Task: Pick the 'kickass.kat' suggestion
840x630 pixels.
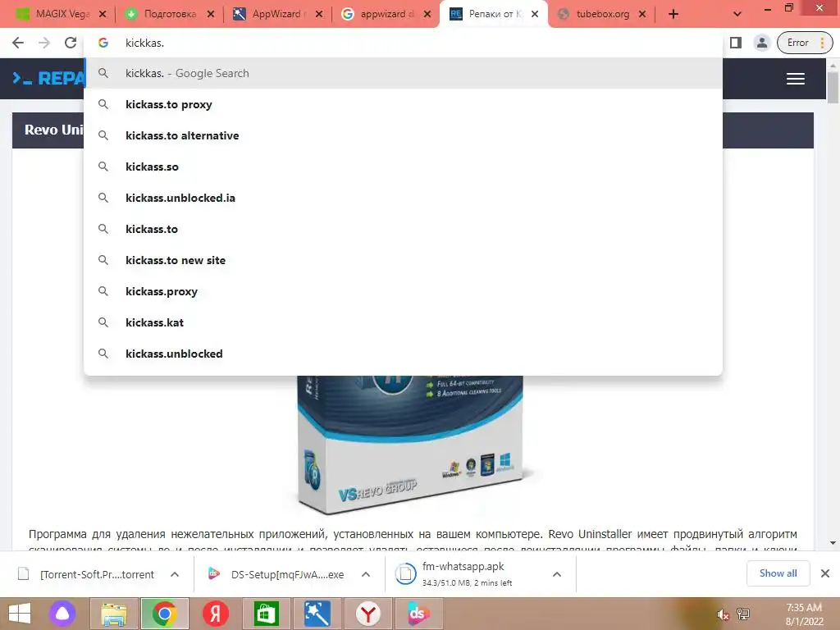Action: click(403, 322)
